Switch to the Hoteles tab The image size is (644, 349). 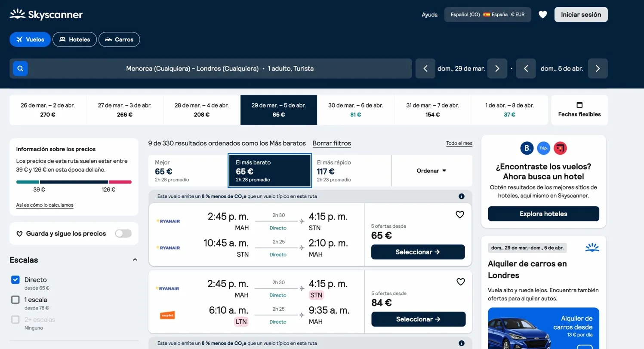pyautogui.click(x=74, y=39)
